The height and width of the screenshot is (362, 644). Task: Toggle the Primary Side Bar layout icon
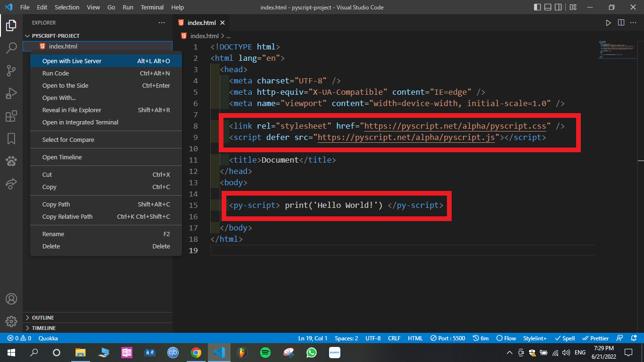click(x=538, y=8)
